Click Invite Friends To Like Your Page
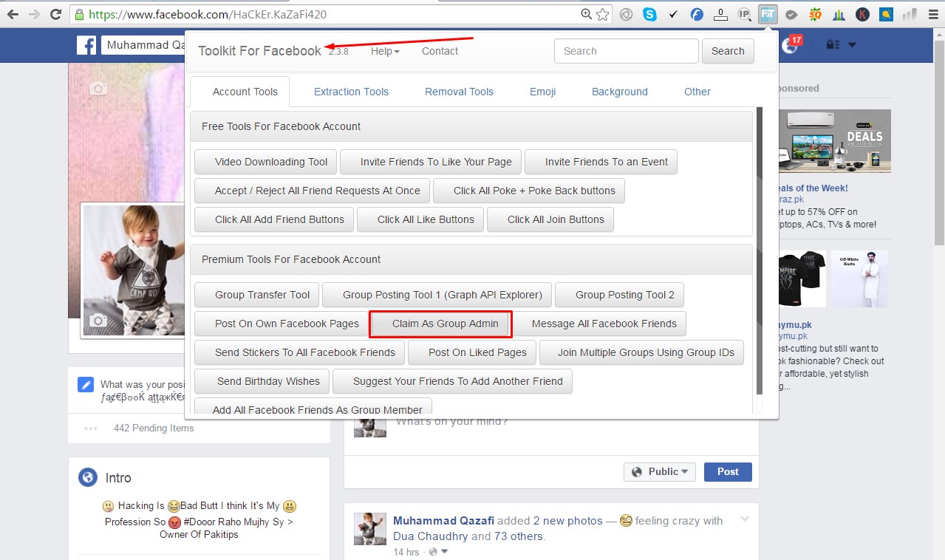This screenshot has height=560, width=945. click(x=431, y=162)
